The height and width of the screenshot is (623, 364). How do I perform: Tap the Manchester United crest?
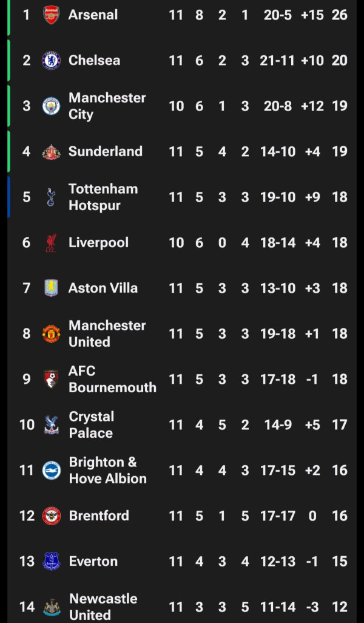[x=51, y=333]
